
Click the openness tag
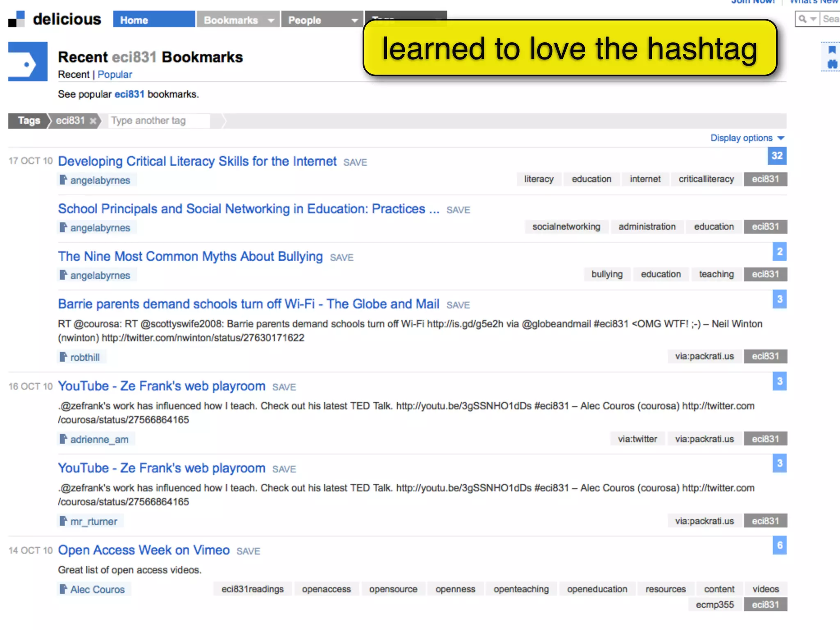click(x=455, y=589)
